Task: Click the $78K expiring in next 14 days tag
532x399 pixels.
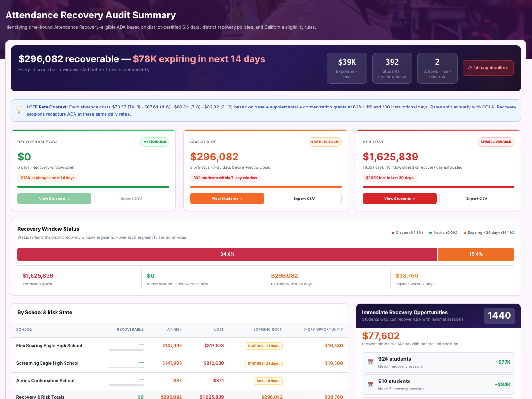Action: coord(48,178)
